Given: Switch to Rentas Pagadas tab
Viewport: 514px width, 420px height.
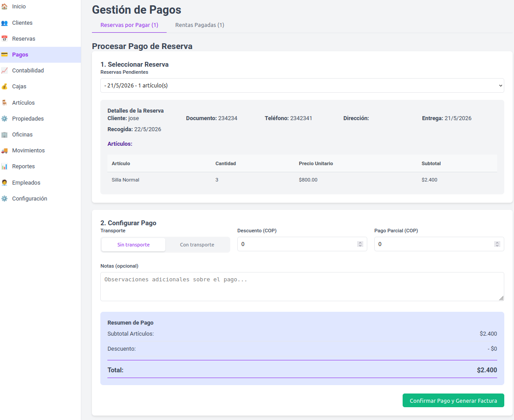Looking at the screenshot, I should (200, 25).
